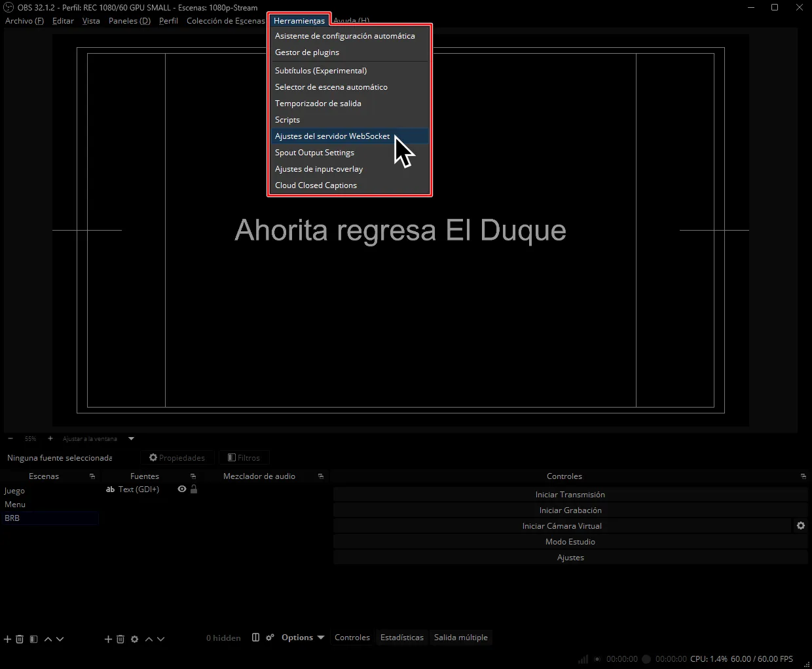The image size is (812, 669).
Task: Open the Archivo menu
Action: coord(25,21)
